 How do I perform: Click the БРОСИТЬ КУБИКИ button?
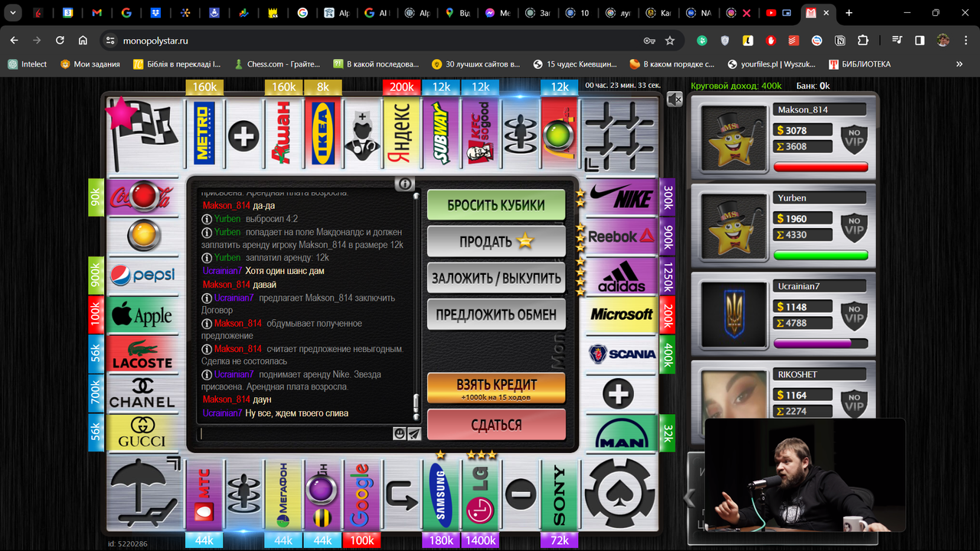pyautogui.click(x=496, y=205)
